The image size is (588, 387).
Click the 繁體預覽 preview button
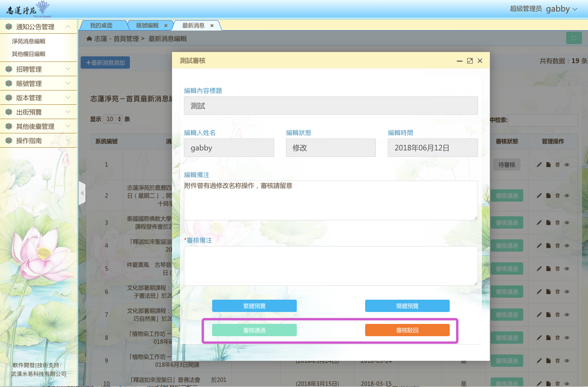(254, 306)
